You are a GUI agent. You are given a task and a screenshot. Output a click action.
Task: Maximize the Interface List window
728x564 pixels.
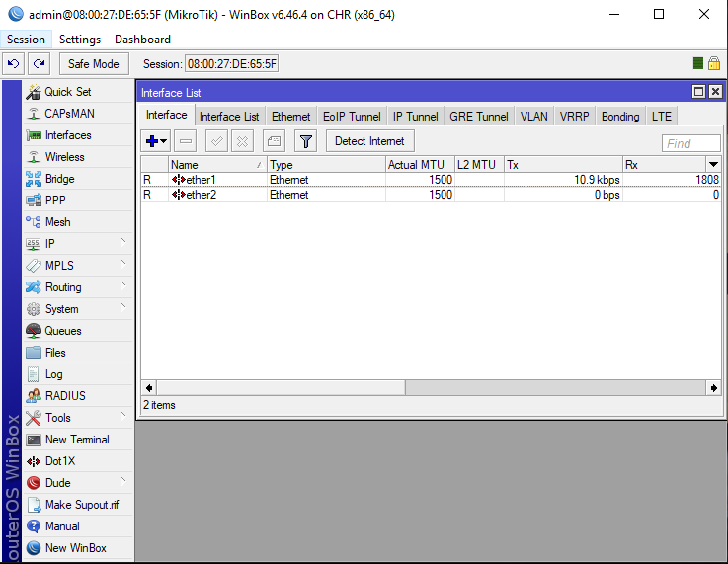click(698, 92)
